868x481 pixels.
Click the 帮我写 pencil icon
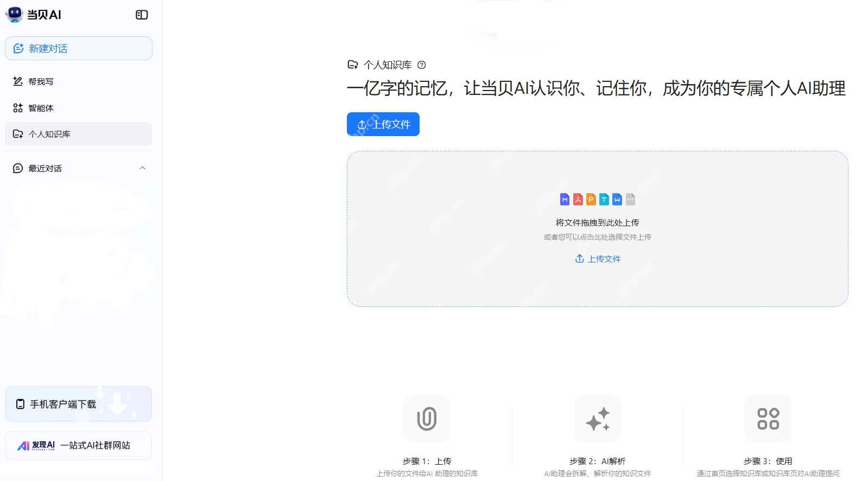tap(18, 81)
